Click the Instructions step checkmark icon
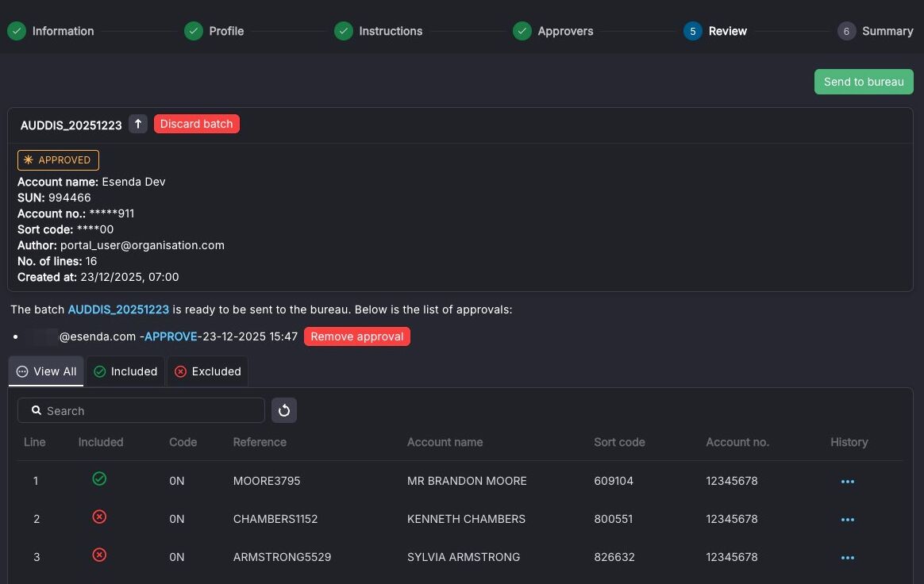This screenshot has height=584, width=924. coord(344,31)
